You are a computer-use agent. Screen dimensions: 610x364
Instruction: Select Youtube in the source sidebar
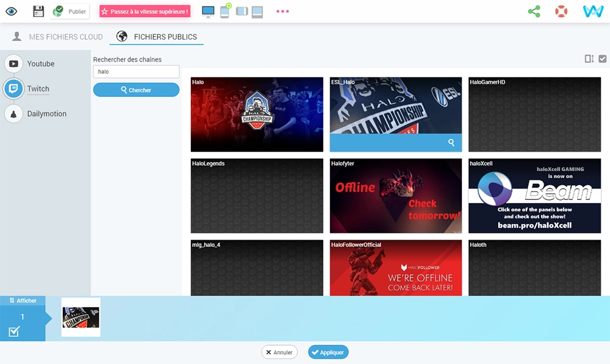tap(40, 63)
